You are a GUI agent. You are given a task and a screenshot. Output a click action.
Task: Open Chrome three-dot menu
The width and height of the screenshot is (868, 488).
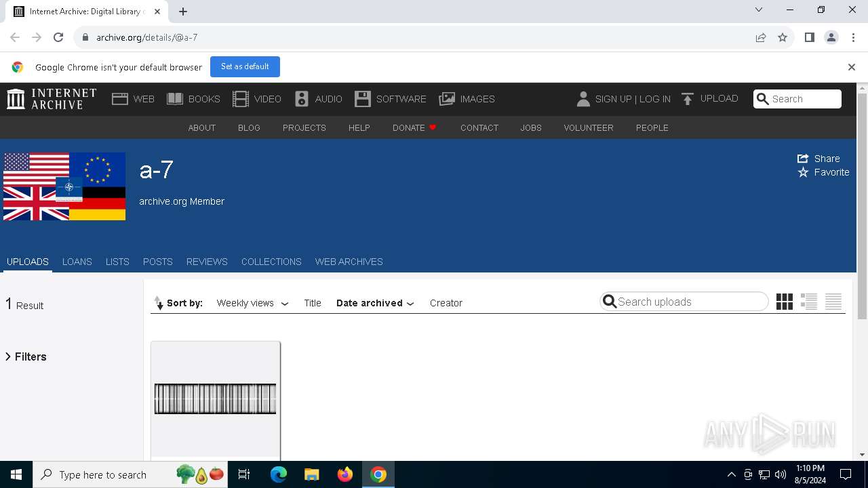853,37
